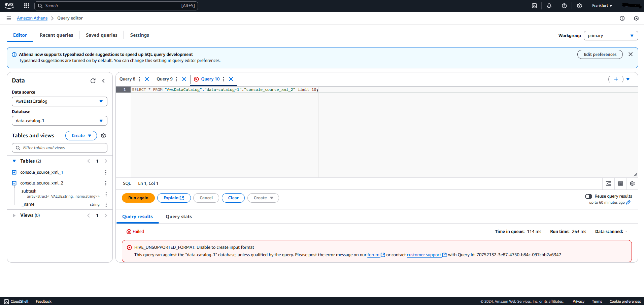Open the customer support link
Screen dimensions: 644x305
tap(427, 255)
